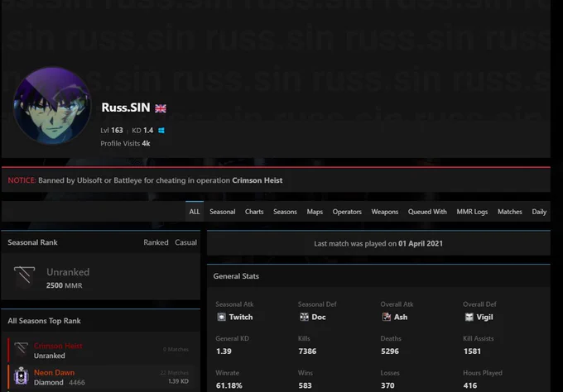The width and height of the screenshot is (563, 392).
Task: Click the 01 April 2021 date
Action: [421, 243]
